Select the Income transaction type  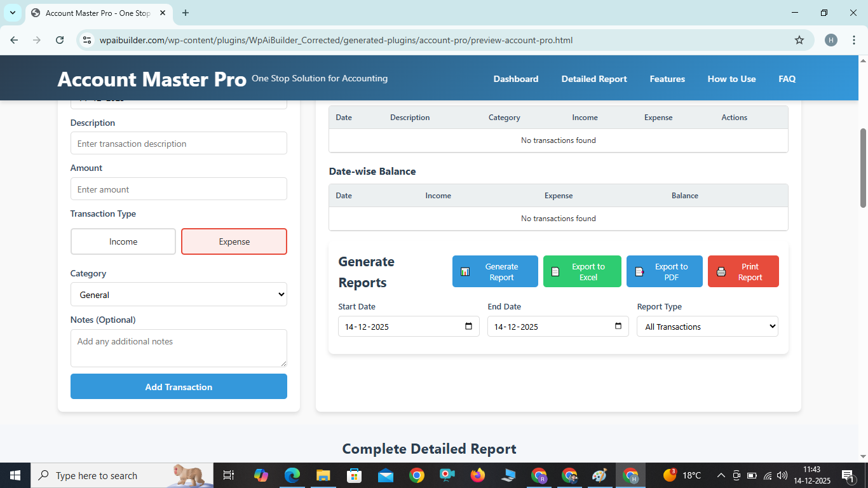[x=123, y=241]
